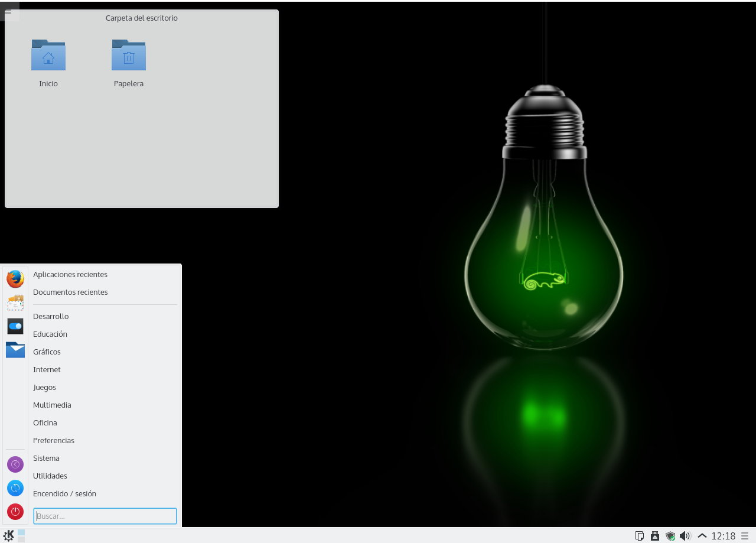Image resolution: width=756 pixels, height=543 pixels.
Task: Open the system settings toggle icon
Action: pyautogui.click(x=15, y=326)
